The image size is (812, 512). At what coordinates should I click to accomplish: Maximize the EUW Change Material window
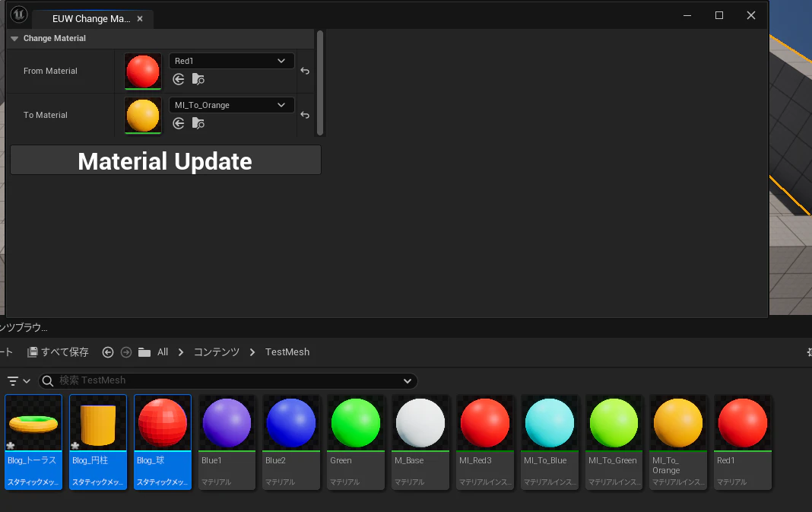click(718, 15)
